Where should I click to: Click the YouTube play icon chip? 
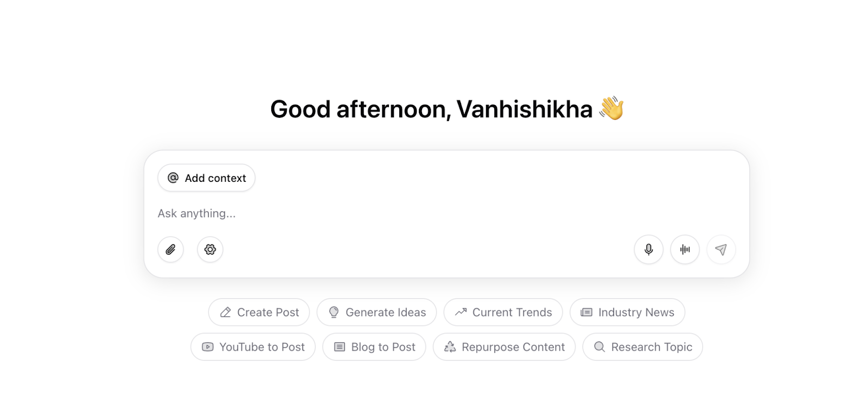coord(207,347)
